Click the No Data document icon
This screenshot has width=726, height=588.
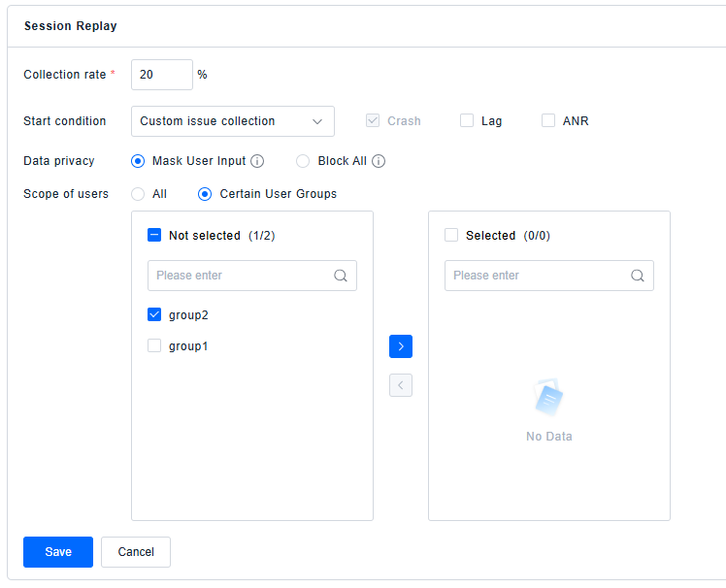(x=549, y=399)
